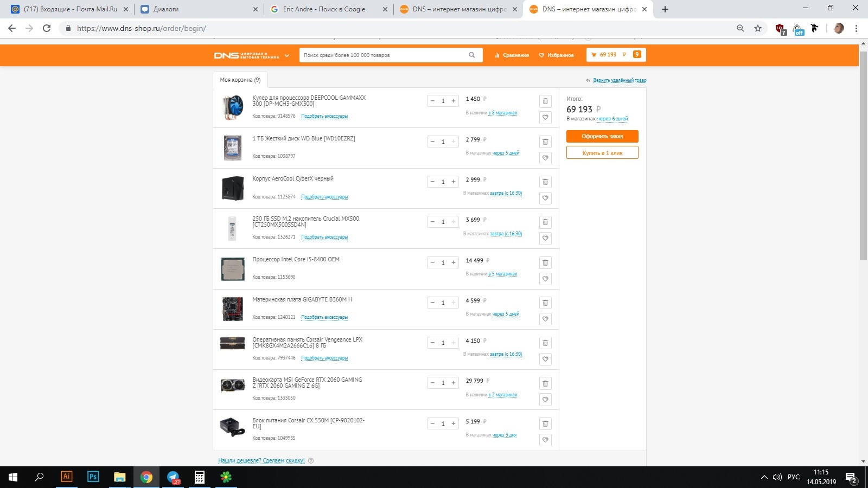
Task: Click Купить в 1 клик button
Action: (x=602, y=153)
